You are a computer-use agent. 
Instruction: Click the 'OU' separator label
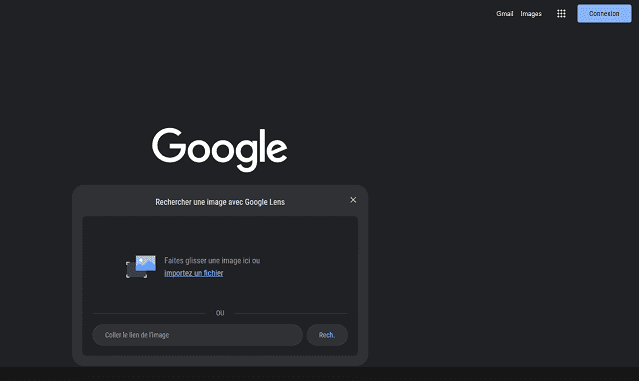220,313
